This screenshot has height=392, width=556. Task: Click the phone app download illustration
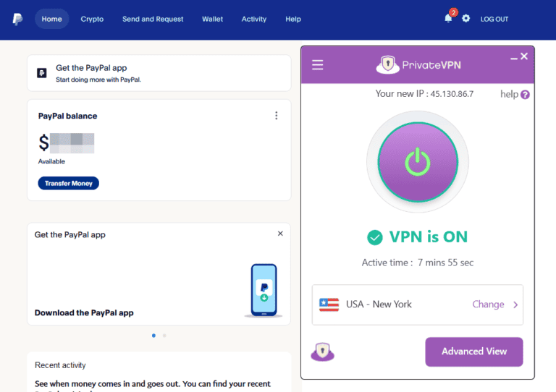pyautogui.click(x=264, y=291)
